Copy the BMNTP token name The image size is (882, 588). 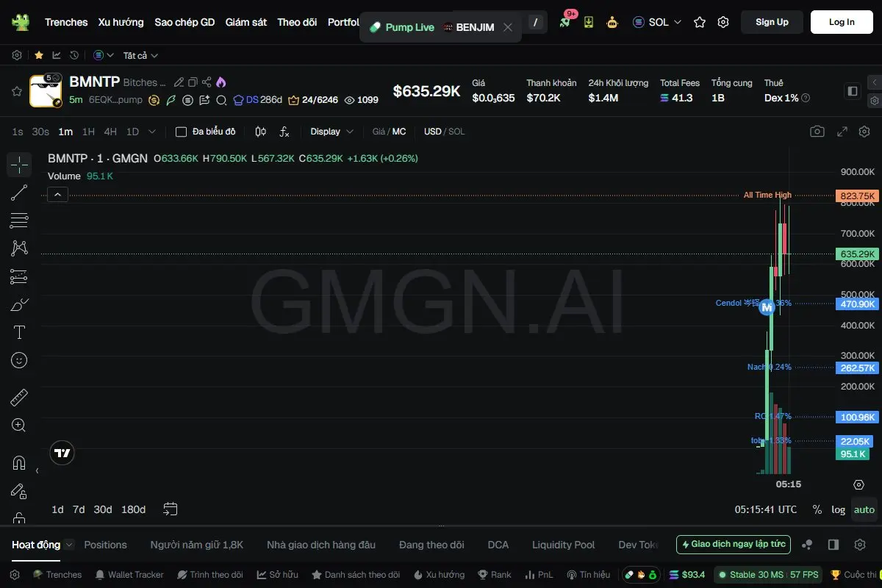click(x=193, y=82)
